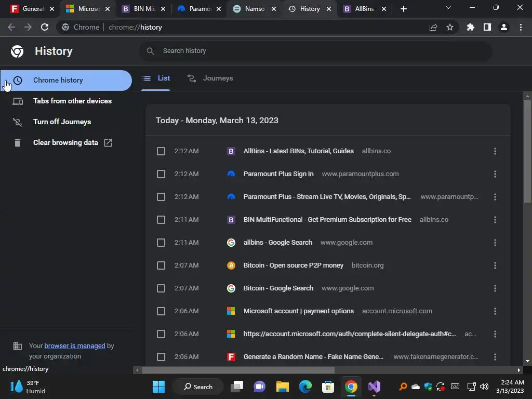532x399 pixels.
Task: Switch to the BIN MultiFunctional browser tab
Action: pyautogui.click(x=144, y=9)
